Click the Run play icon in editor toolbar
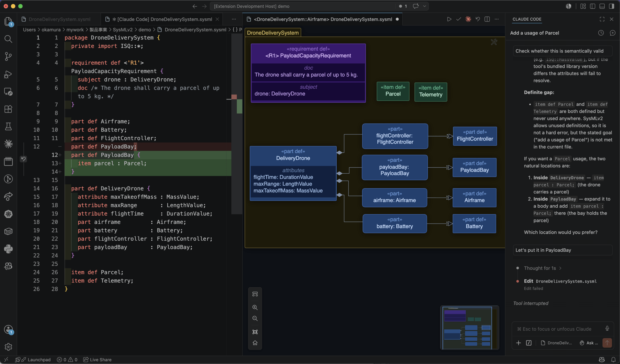 [449, 19]
